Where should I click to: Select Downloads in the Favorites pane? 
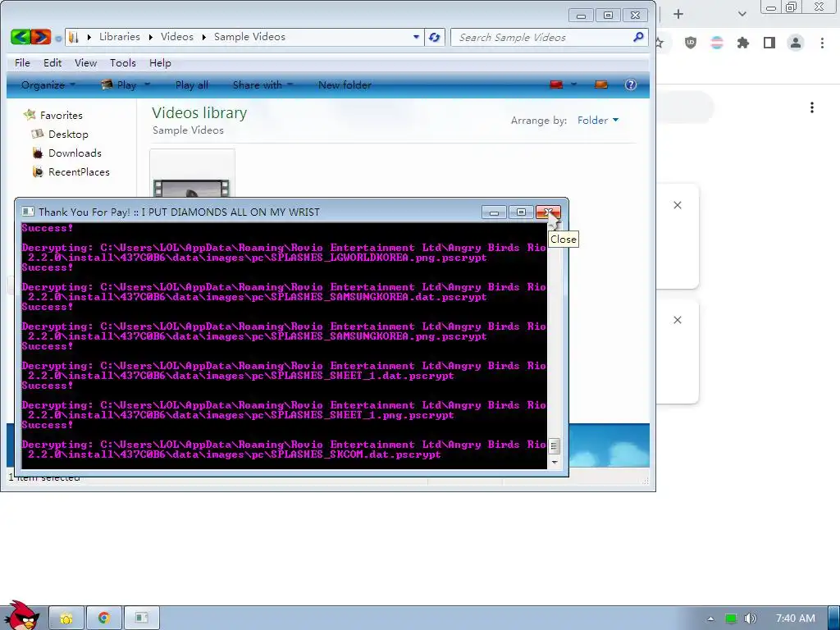click(x=75, y=153)
